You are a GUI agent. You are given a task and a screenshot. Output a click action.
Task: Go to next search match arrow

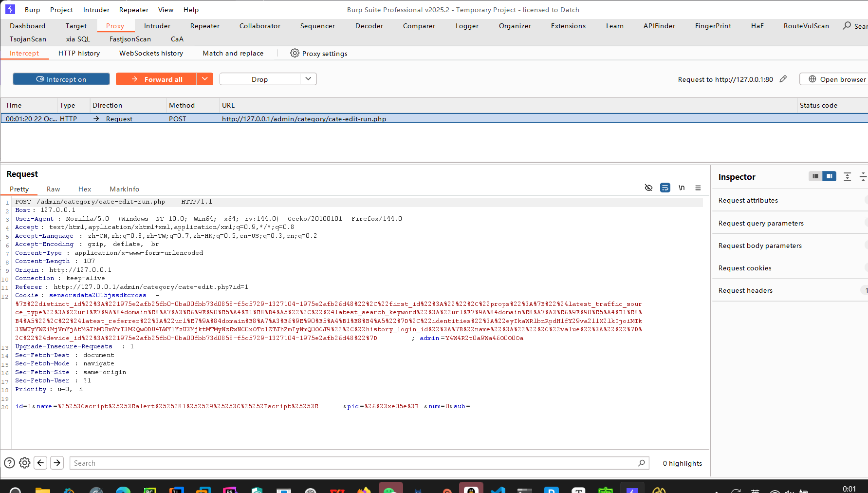[57, 463]
